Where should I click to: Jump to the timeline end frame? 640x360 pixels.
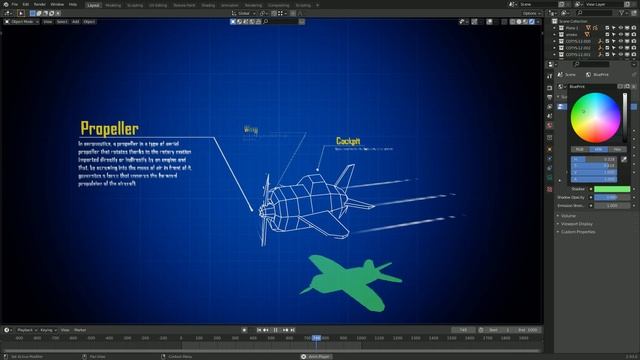pyautogui.click(x=293, y=330)
